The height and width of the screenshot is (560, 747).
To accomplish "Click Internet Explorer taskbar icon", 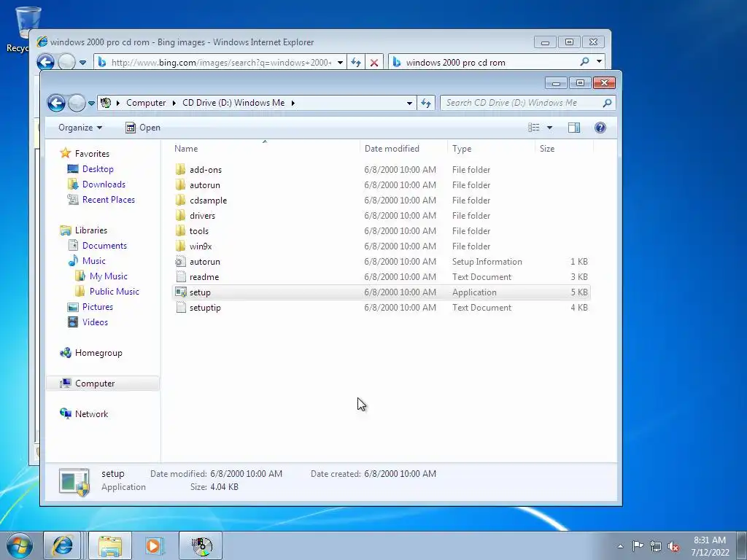I will [x=62, y=545].
